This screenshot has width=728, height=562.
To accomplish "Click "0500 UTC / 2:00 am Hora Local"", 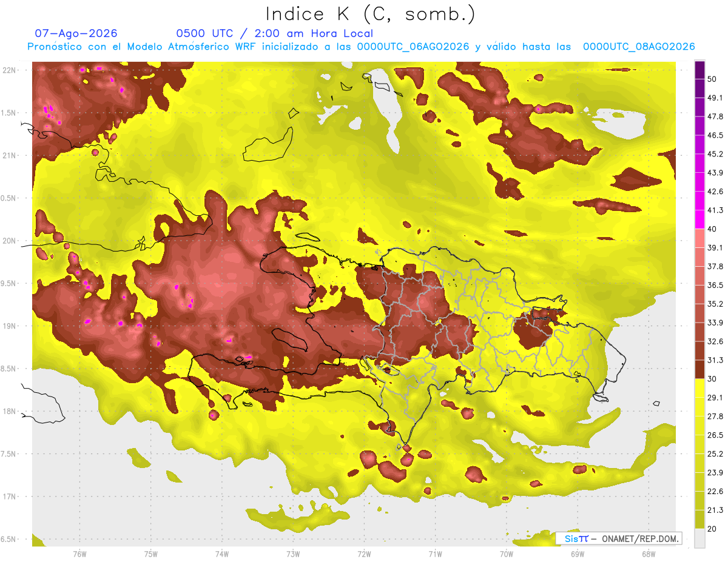I will (274, 33).
